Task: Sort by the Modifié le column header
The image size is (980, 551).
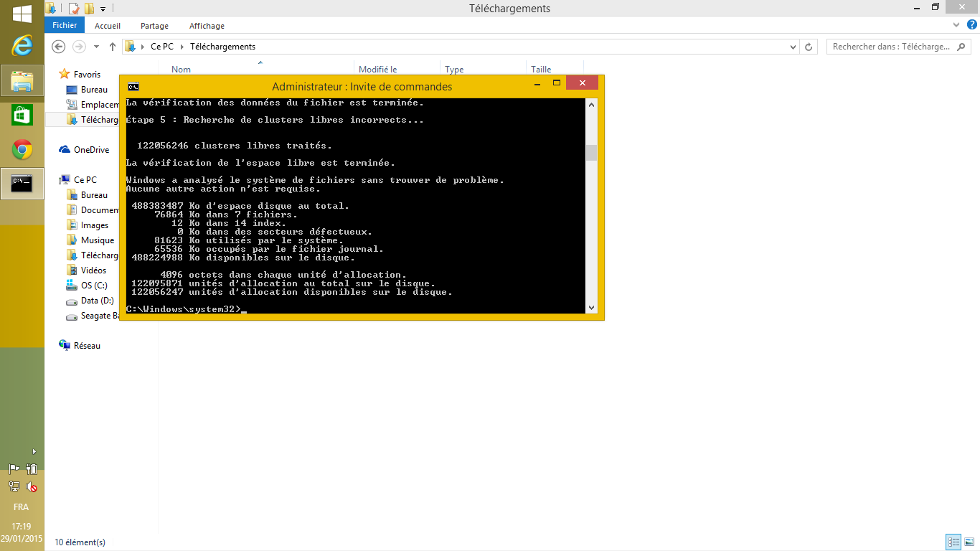Action: (x=378, y=70)
